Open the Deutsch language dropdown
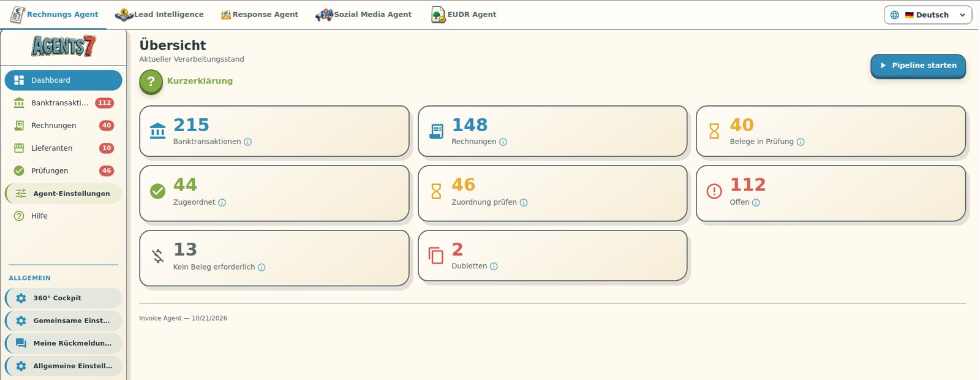 click(x=927, y=15)
